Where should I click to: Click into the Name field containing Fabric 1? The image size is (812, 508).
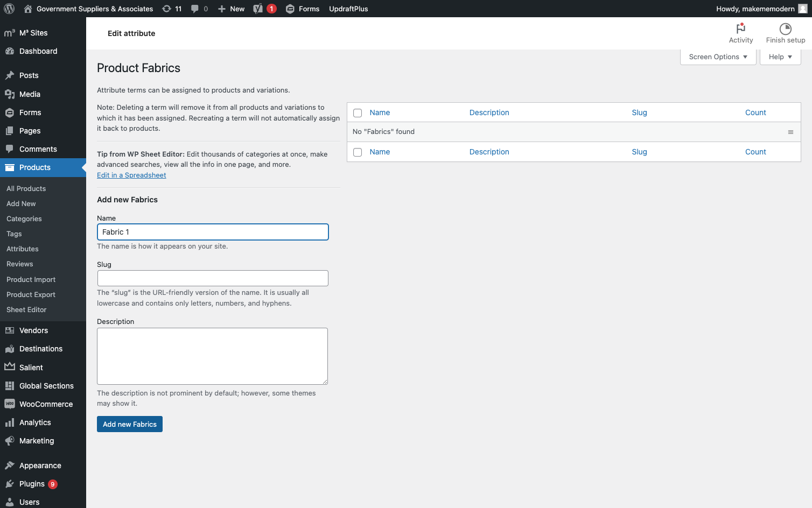click(x=213, y=232)
